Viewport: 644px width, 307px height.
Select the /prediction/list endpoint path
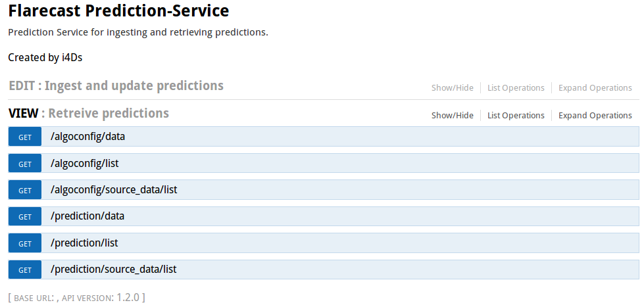(x=84, y=243)
